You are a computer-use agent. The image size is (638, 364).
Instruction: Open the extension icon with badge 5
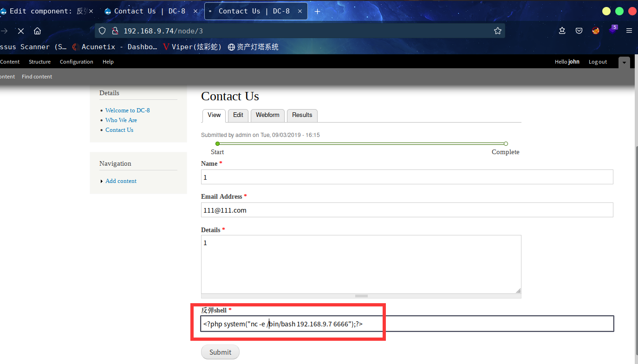[613, 30]
